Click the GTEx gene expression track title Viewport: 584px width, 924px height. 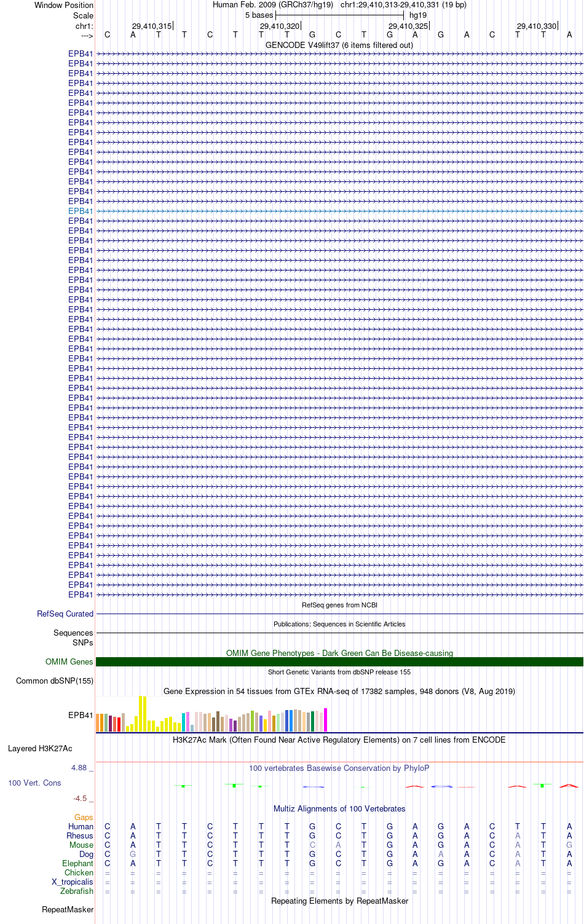tap(339, 691)
